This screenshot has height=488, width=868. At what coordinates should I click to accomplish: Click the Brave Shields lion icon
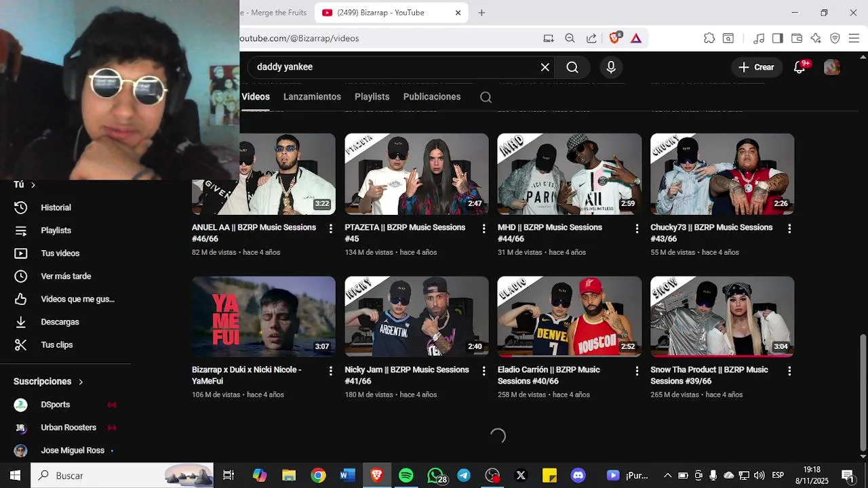click(x=615, y=38)
